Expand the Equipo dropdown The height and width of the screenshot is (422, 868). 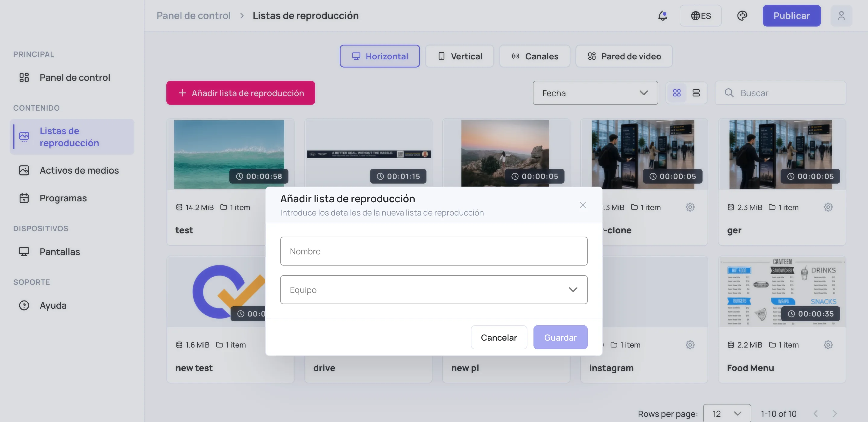[434, 290]
